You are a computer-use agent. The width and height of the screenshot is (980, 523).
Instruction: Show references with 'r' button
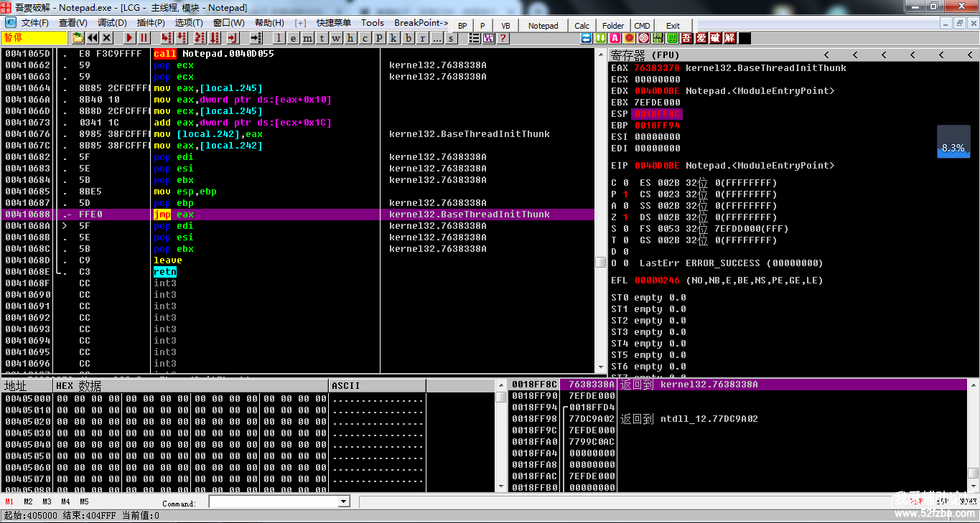click(x=422, y=38)
